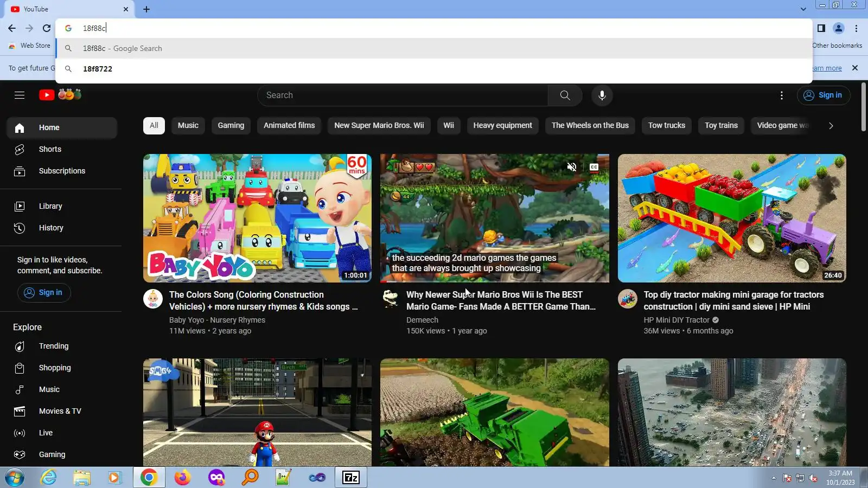Click the YouTube search input field

coord(403,95)
